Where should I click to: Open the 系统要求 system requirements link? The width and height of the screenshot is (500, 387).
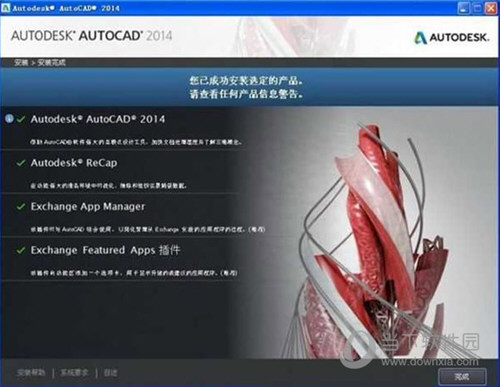pos(74,373)
